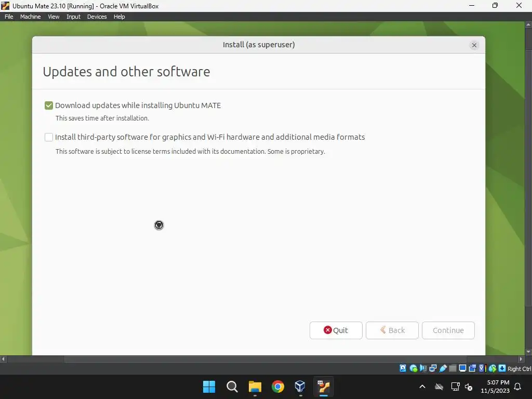Open the Windows Start menu
This screenshot has width=532, height=399.
tap(209, 387)
